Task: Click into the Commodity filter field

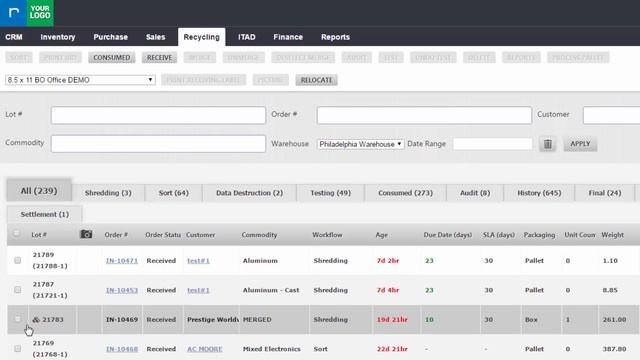Action: pos(158,144)
